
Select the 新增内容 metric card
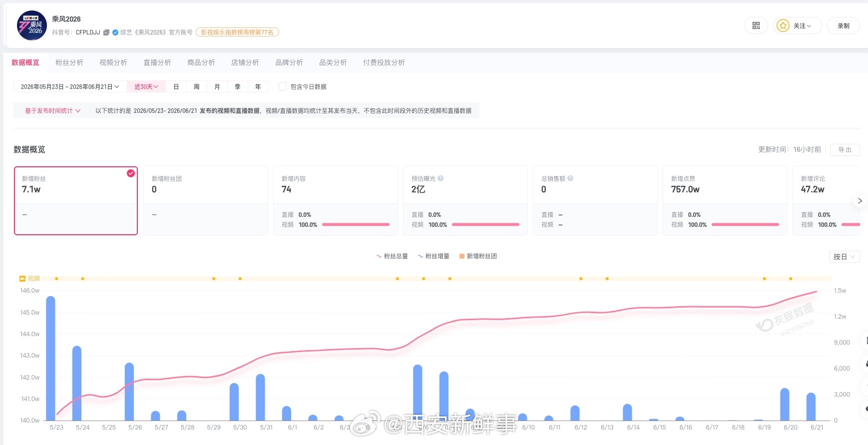pos(336,201)
